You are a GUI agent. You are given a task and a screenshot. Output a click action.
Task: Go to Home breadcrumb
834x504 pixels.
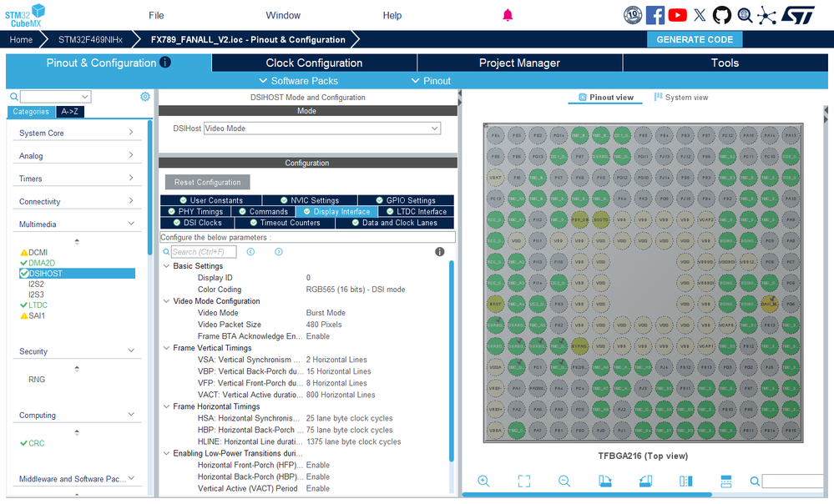coord(21,39)
